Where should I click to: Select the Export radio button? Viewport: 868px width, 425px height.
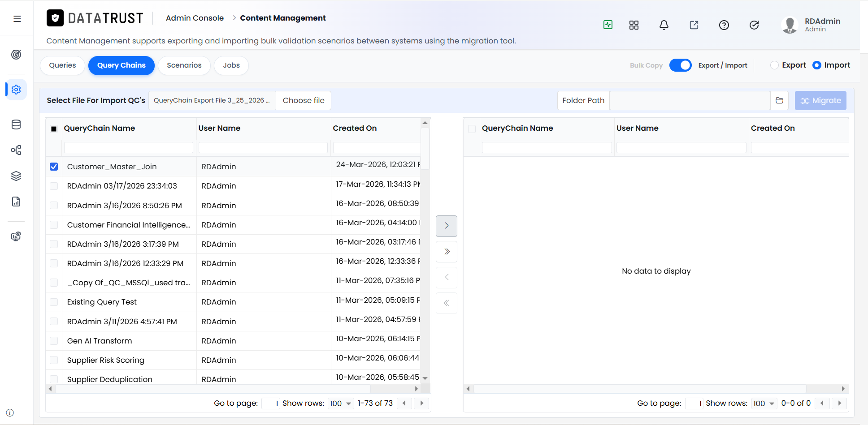point(774,65)
